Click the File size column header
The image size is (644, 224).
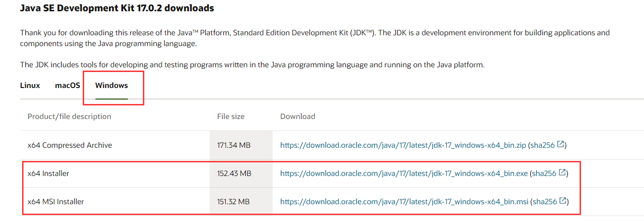(230, 116)
